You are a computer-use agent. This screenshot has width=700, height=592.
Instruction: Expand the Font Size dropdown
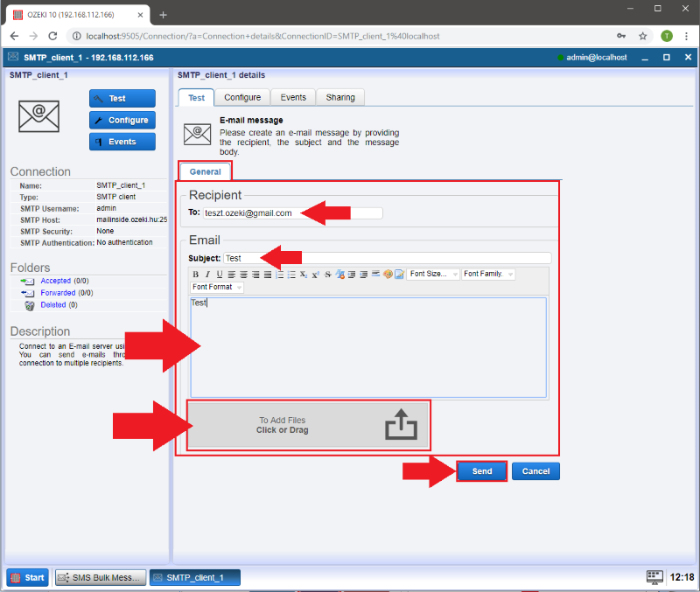433,275
